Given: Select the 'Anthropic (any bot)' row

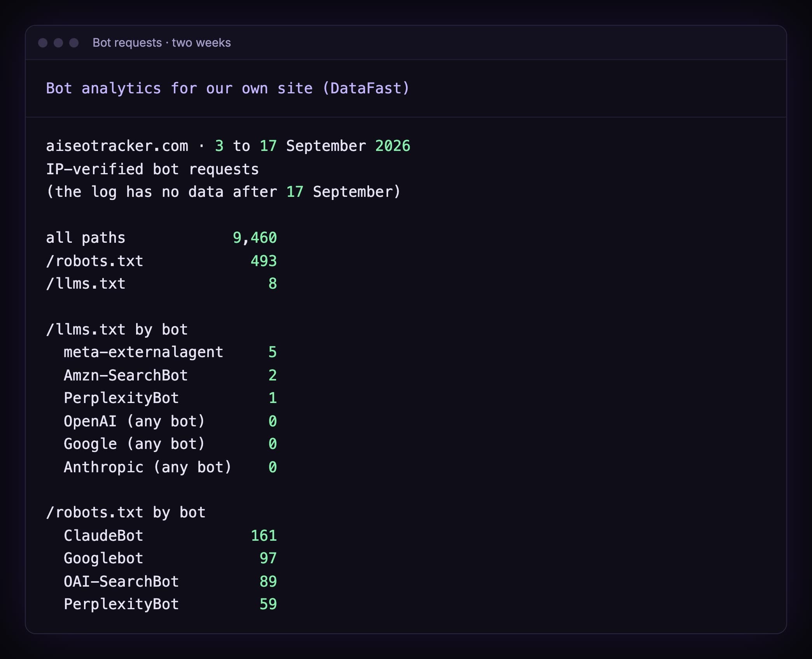Looking at the screenshot, I should pyautogui.click(x=170, y=467).
